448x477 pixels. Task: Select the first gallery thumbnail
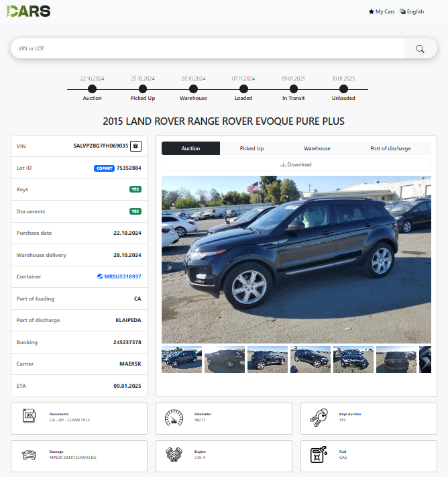(x=182, y=360)
